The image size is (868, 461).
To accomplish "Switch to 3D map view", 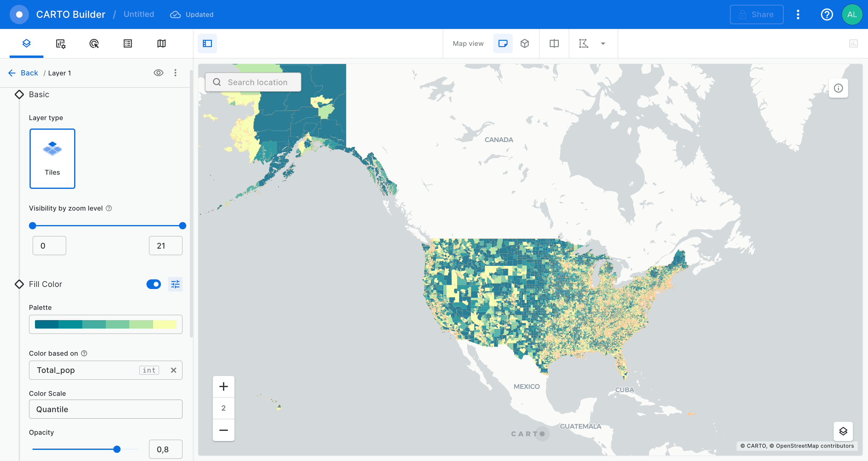I will (525, 43).
